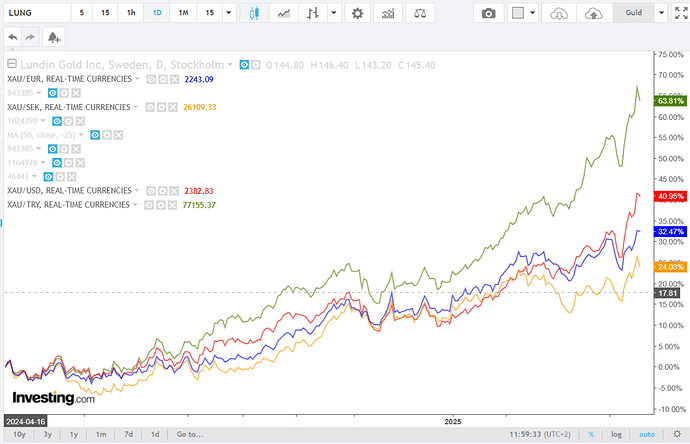Image resolution: width=690 pixels, height=444 pixels.
Task: Switch to line chart style icon
Action: tap(284, 13)
